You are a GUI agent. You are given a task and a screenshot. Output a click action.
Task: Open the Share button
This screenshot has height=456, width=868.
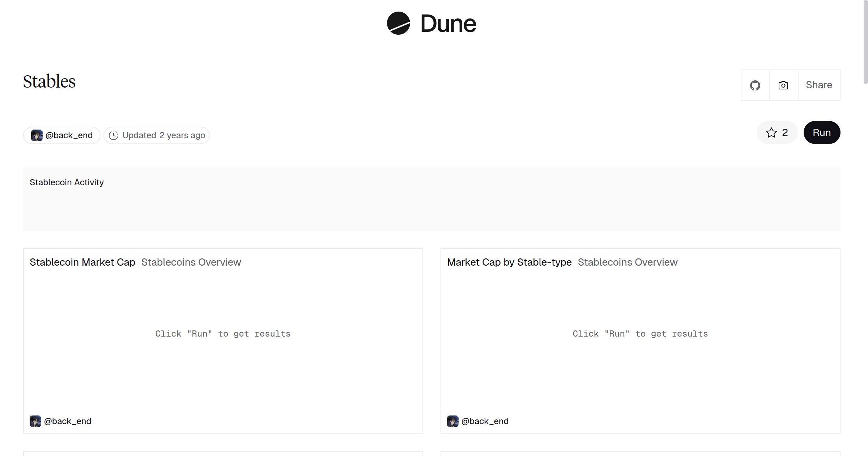(x=819, y=85)
